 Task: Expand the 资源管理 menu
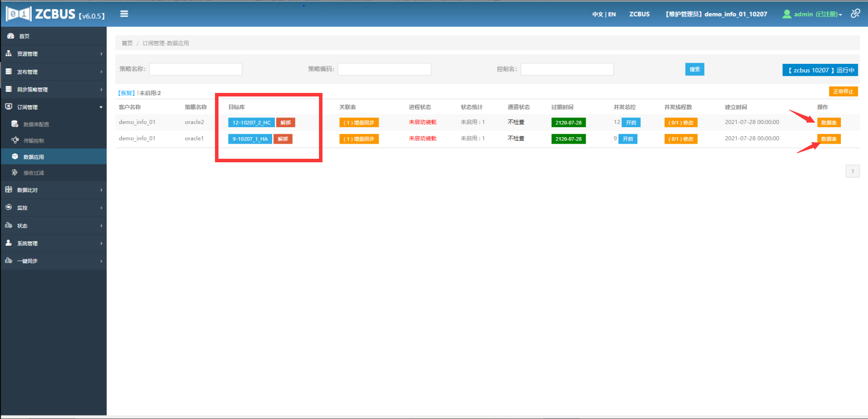53,54
